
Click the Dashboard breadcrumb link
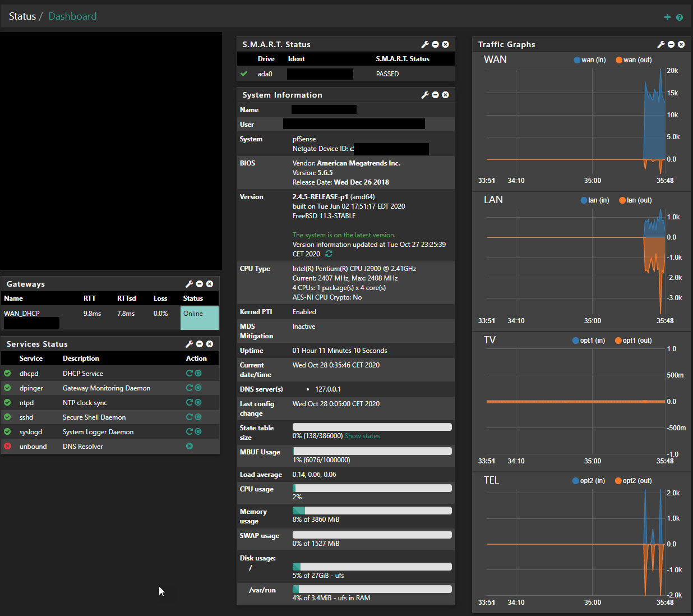click(72, 16)
